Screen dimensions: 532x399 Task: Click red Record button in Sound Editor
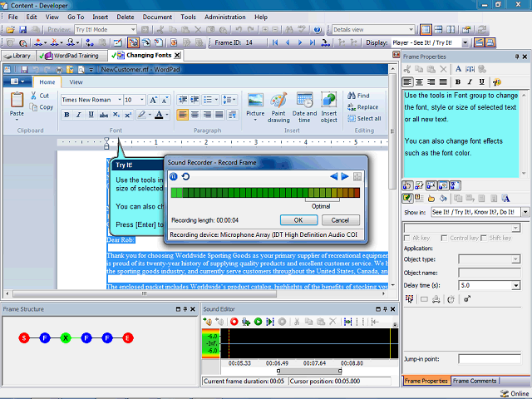234,322
